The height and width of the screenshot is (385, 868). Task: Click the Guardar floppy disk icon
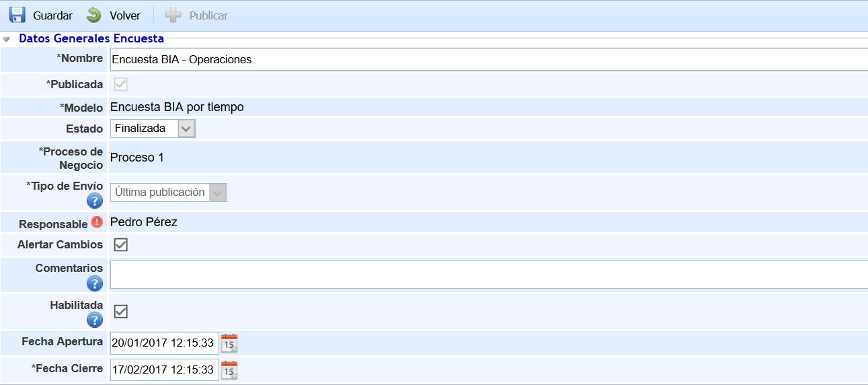[17, 15]
